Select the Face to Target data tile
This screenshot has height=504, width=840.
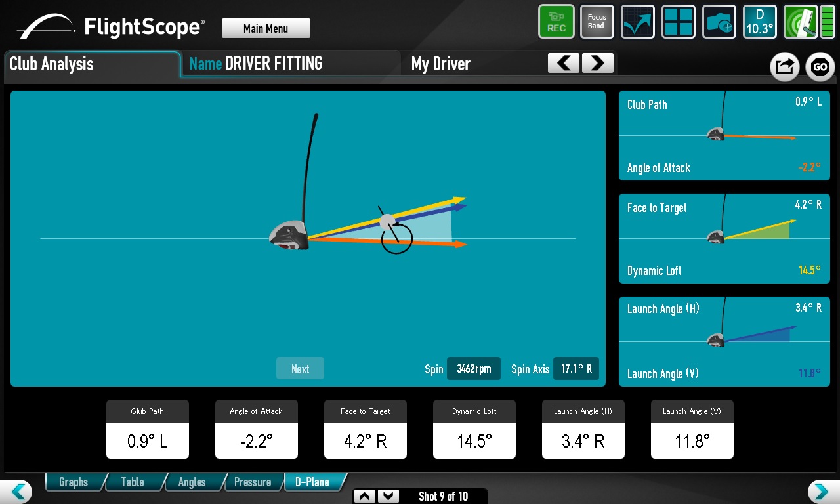coord(365,429)
